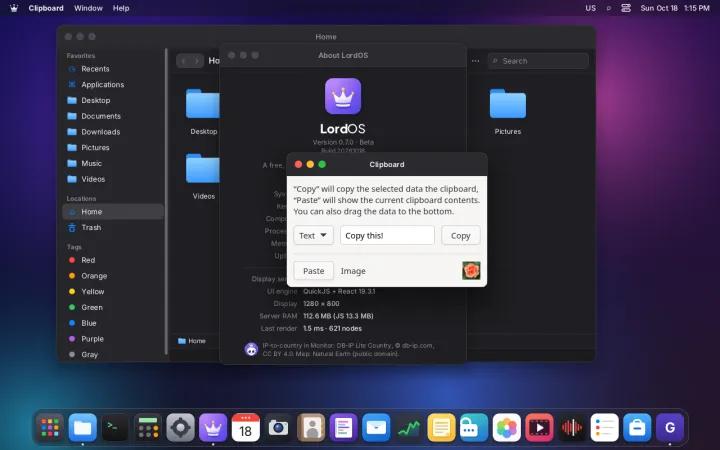720x450 pixels.
Task: Open the Launchpad grid icon in the dock
Action: point(50,428)
